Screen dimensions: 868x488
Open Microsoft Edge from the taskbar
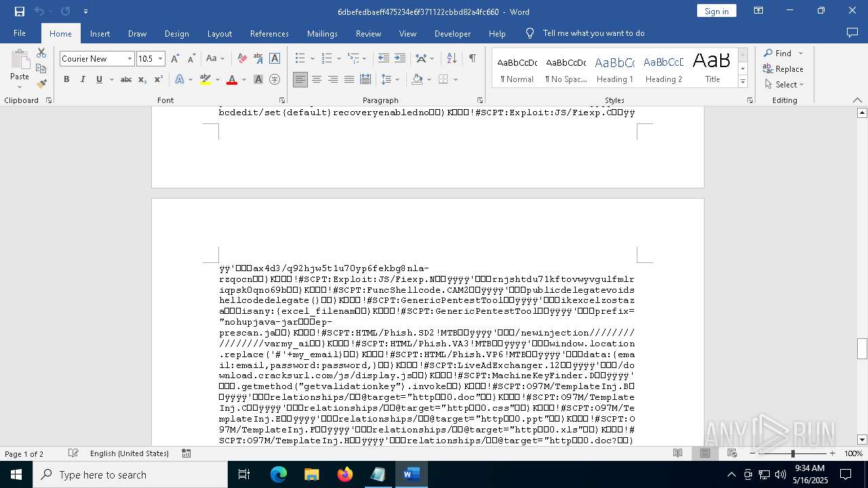click(279, 474)
